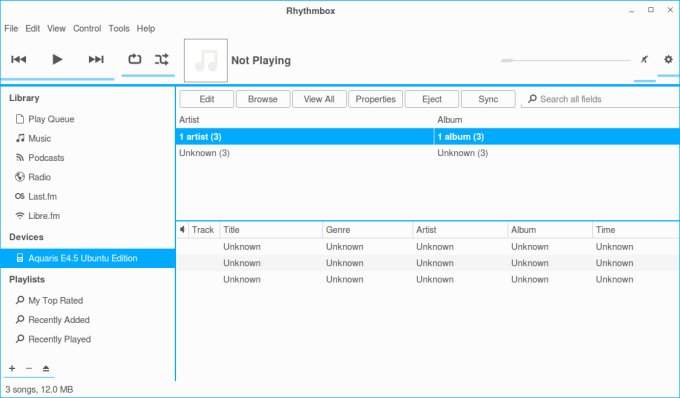Click the View All button

pos(319,99)
